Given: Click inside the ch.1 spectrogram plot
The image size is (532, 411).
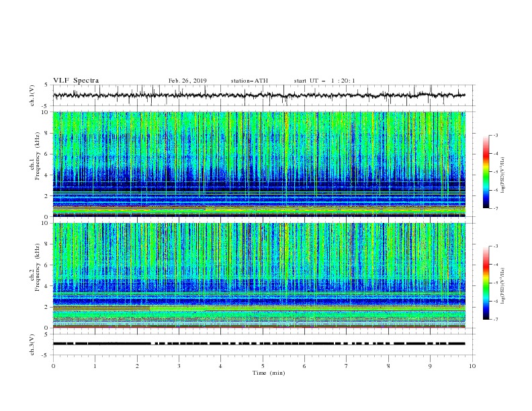Looking at the screenshot, I should (x=259, y=164).
